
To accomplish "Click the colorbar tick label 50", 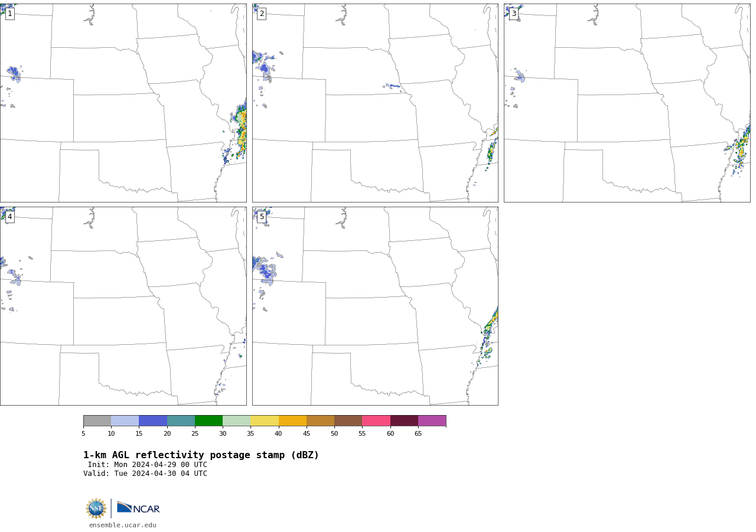I will (x=334, y=434).
